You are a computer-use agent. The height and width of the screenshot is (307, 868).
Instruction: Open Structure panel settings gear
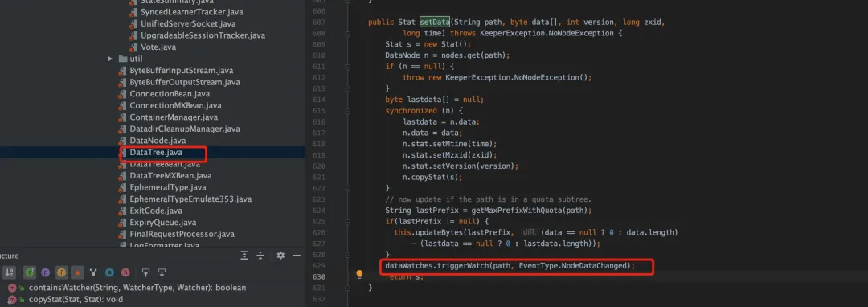(x=280, y=256)
